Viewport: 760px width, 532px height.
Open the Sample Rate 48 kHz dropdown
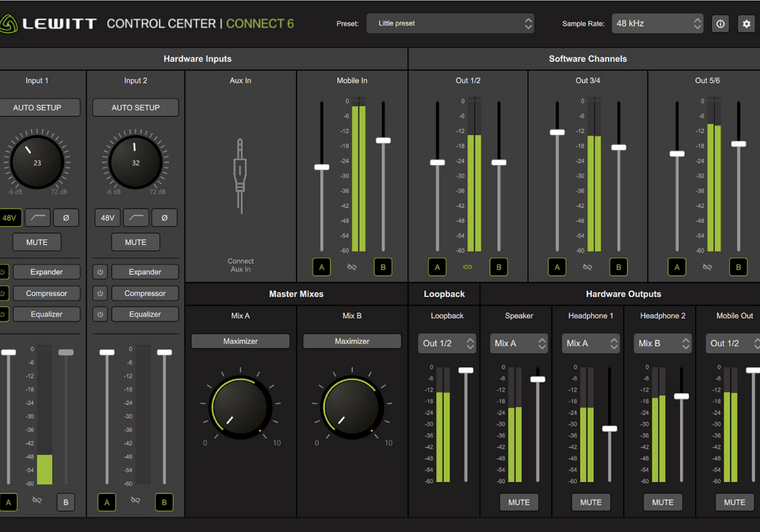coord(657,23)
